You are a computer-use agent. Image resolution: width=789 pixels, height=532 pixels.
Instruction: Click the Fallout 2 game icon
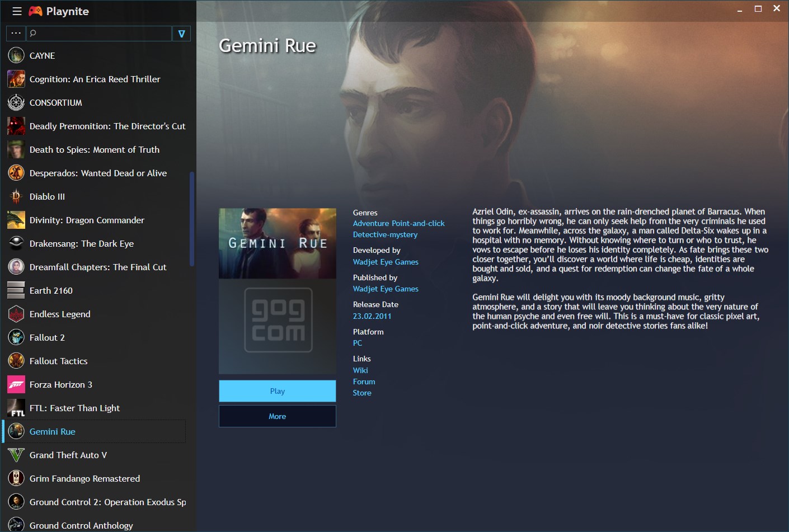coord(16,337)
